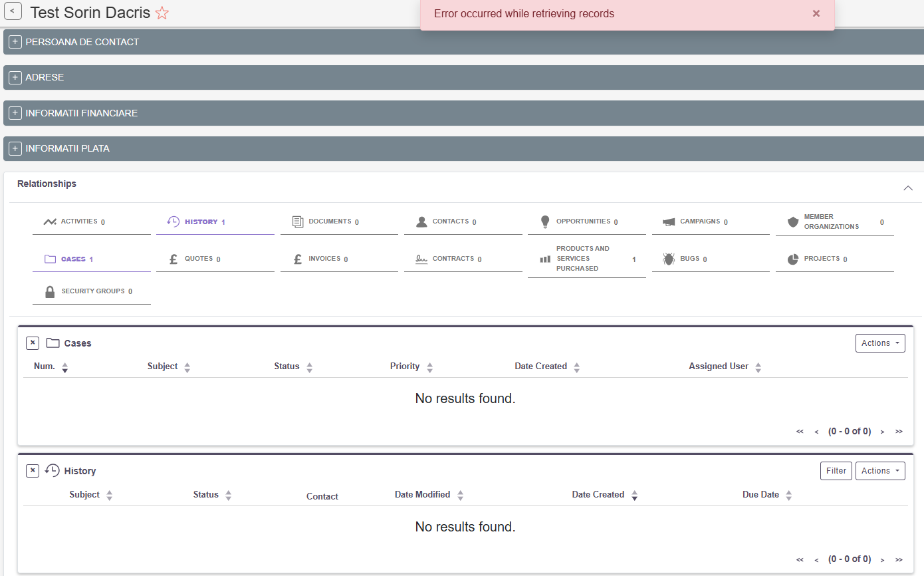Go to first page in Cases pagination
This screenshot has height=576, width=924.
[800, 432]
